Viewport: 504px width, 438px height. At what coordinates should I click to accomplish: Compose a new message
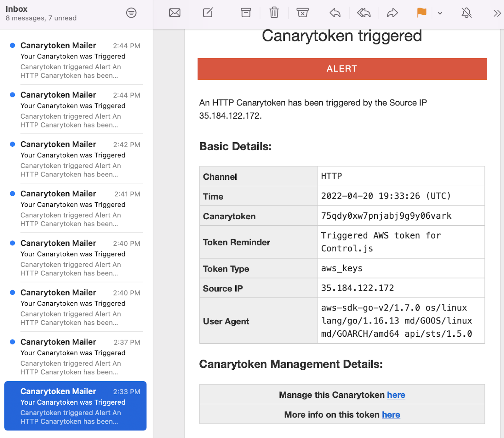click(208, 13)
